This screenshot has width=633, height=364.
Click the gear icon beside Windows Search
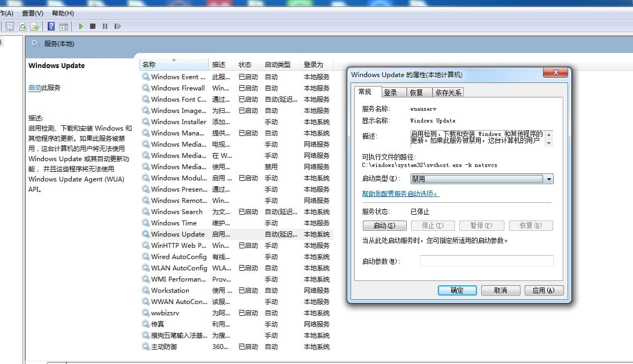[x=145, y=211]
